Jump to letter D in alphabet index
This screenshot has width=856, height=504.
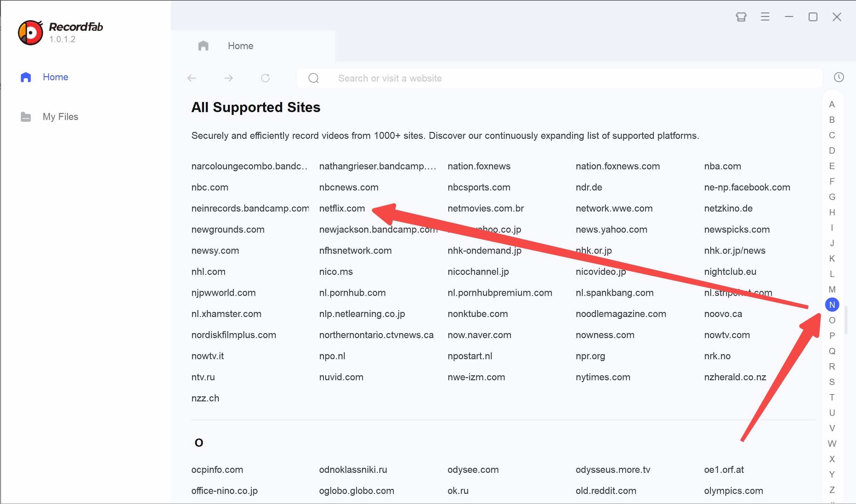pyautogui.click(x=832, y=150)
